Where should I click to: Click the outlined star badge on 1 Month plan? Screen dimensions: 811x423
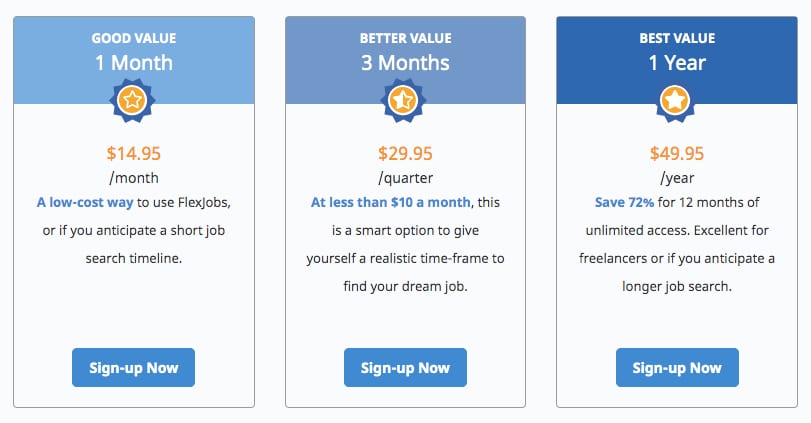tap(132, 100)
